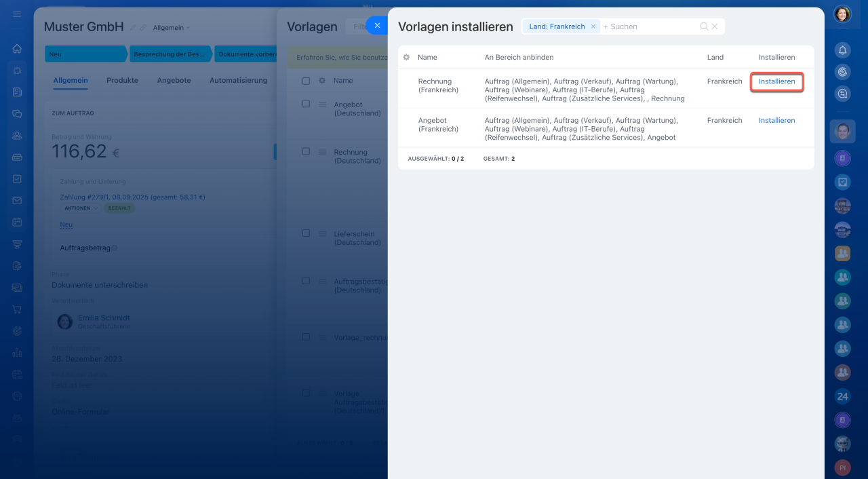Open the tasks checkmark icon in sidebar

[x=17, y=179]
